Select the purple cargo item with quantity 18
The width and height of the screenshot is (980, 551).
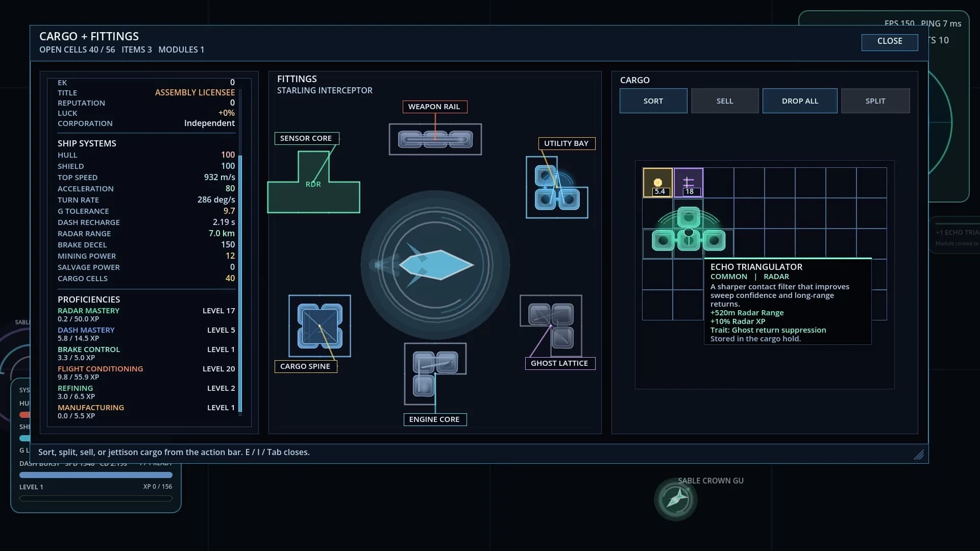click(689, 182)
